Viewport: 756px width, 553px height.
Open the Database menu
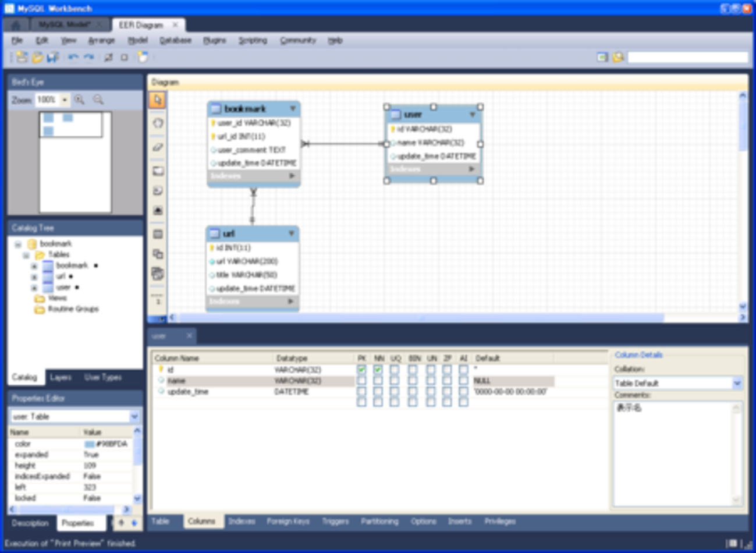(x=175, y=40)
